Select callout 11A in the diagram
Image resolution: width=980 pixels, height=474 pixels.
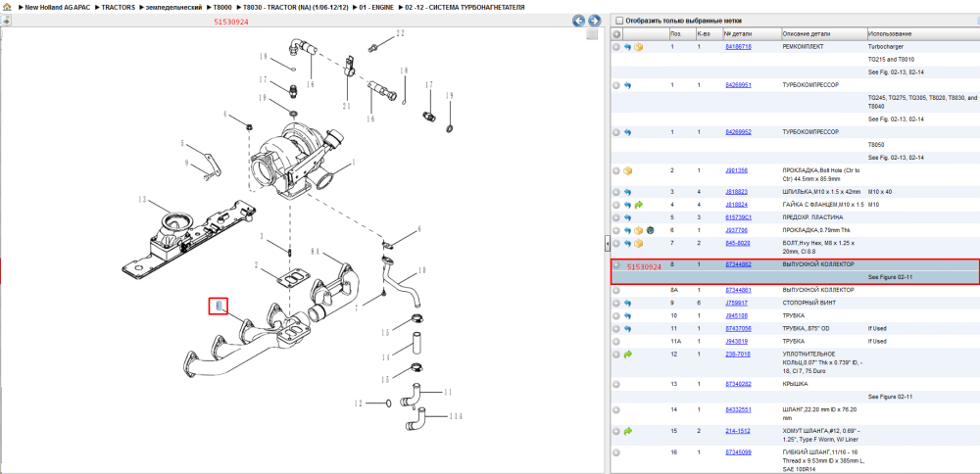click(457, 415)
